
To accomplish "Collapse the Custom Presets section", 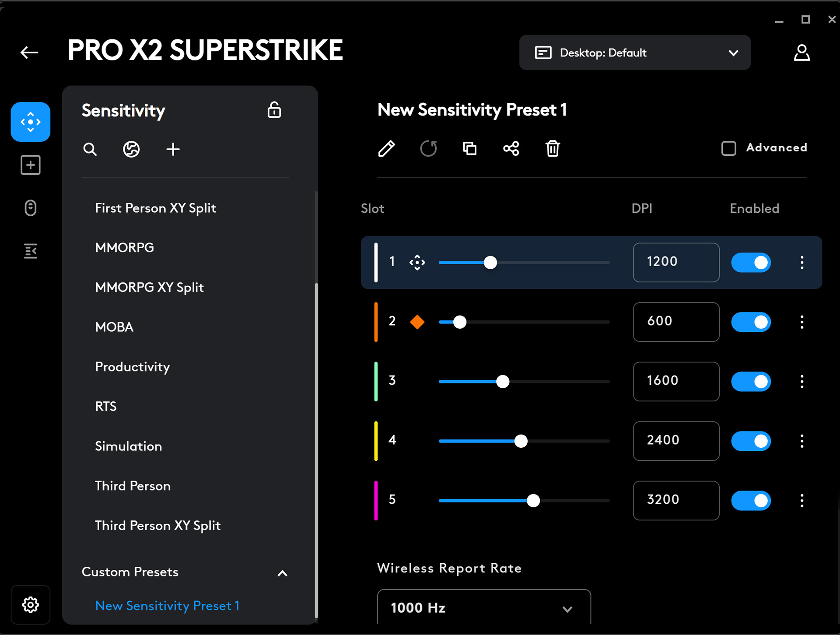I will (283, 573).
